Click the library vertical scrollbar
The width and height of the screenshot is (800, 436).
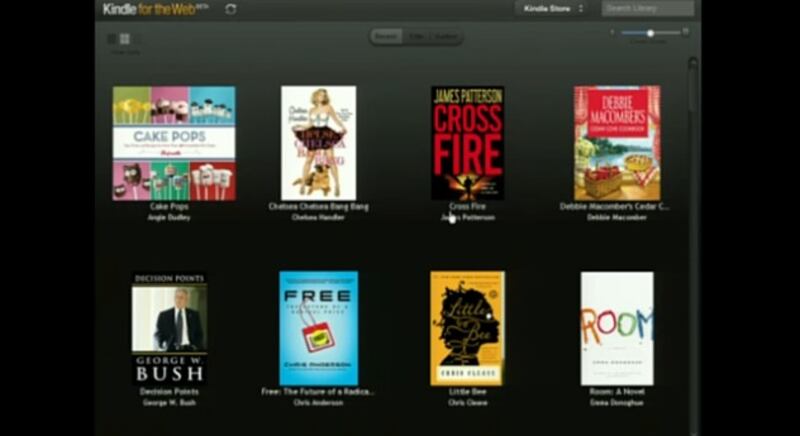[x=693, y=200]
